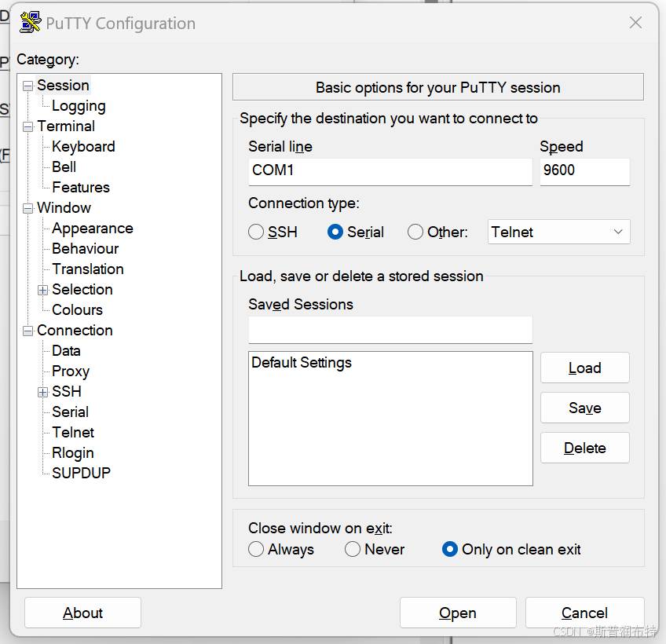Image resolution: width=666 pixels, height=644 pixels.
Task: Open the Colours category
Action: 77,309
